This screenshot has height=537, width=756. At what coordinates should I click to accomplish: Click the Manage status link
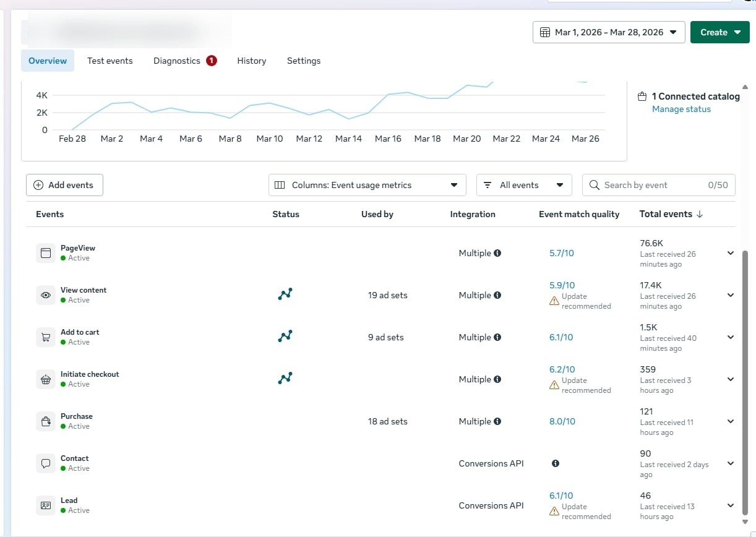681,109
